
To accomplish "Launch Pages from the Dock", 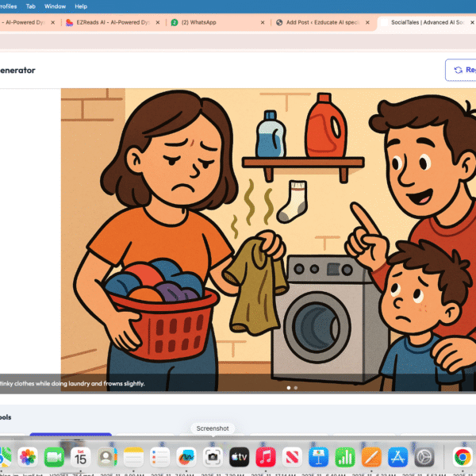I will (x=371, y=457).
